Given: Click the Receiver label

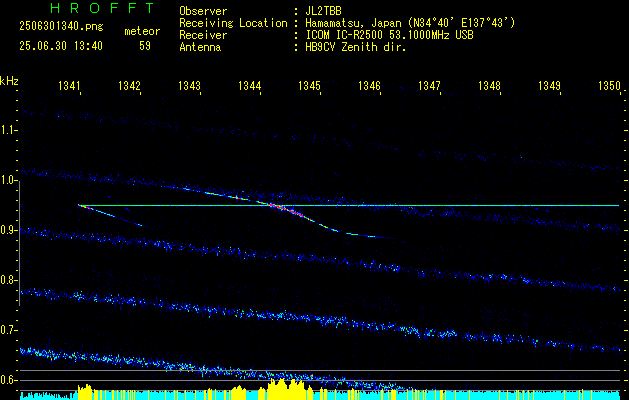Looking at the screenshot, I should click(203, 35).
